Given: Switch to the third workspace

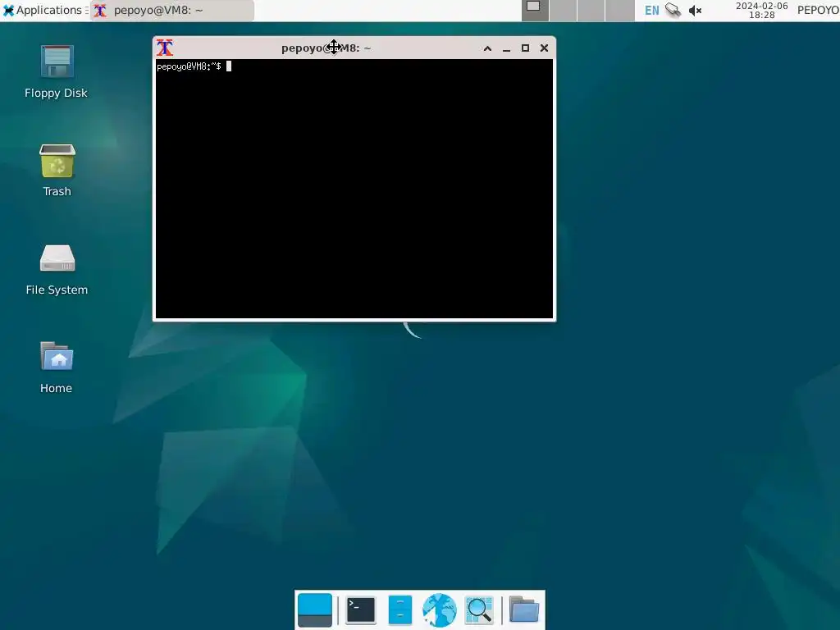Looking at the screenshot, I should 591,10.
